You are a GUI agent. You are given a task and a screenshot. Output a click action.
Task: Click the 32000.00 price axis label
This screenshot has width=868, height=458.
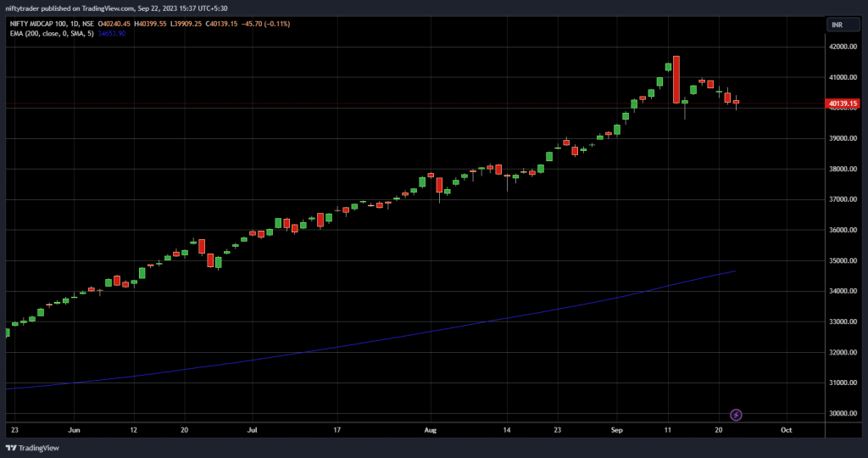click(x=843, y=352)
